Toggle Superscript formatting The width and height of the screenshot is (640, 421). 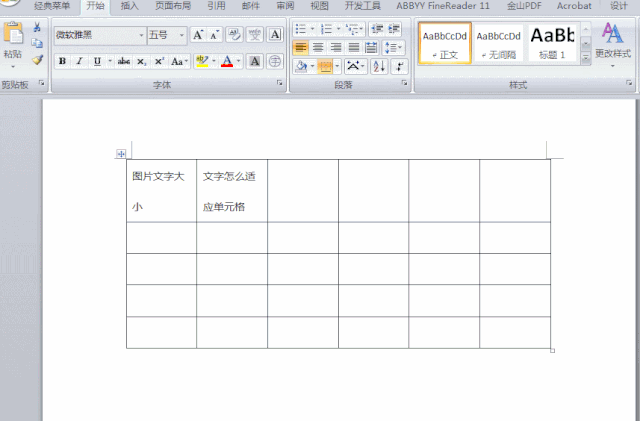click(x=159, y=61)
